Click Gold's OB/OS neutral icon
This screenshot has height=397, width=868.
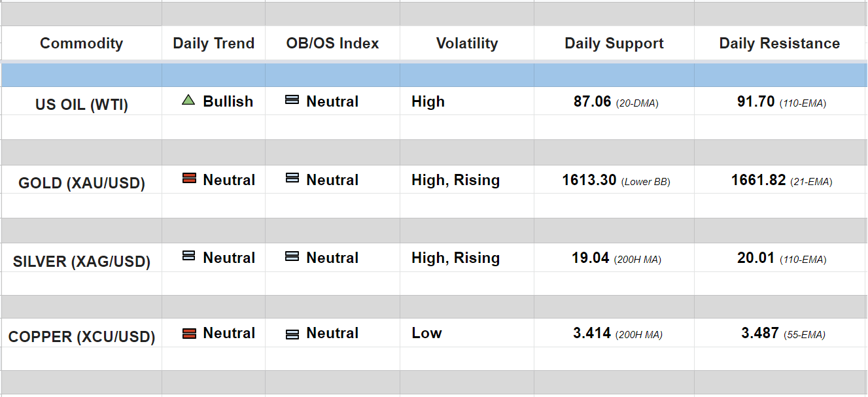coord(292,179)
